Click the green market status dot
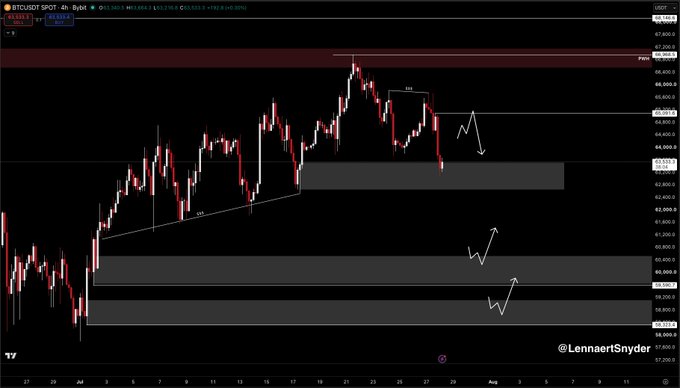Viewport: 680px width, 388px height. tap(92, 8)
